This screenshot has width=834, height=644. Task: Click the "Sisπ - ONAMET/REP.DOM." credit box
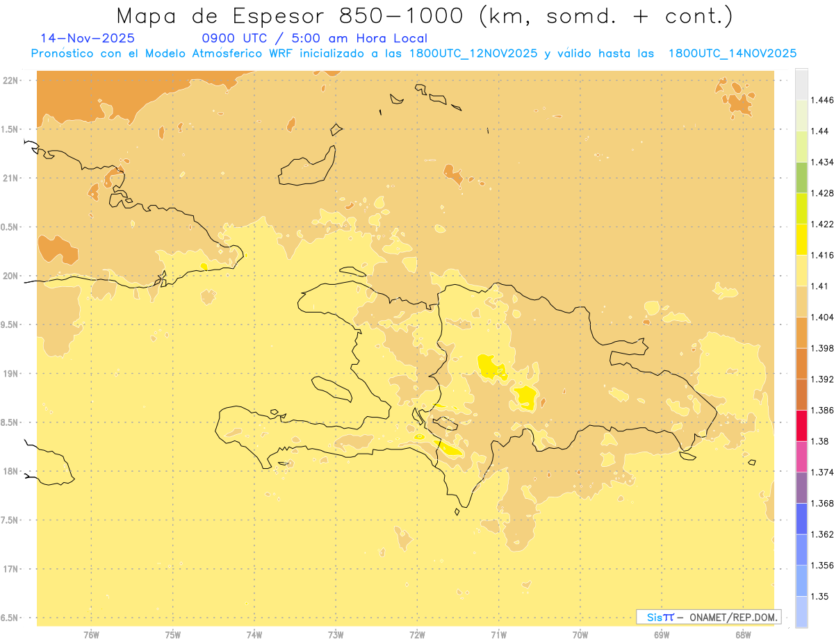coord(709,617)
